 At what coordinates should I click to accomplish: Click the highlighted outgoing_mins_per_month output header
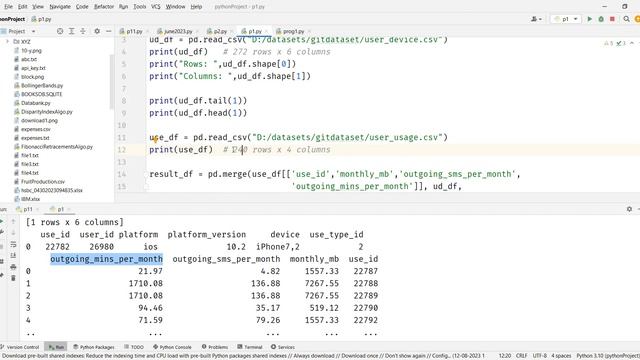(107, 259)
